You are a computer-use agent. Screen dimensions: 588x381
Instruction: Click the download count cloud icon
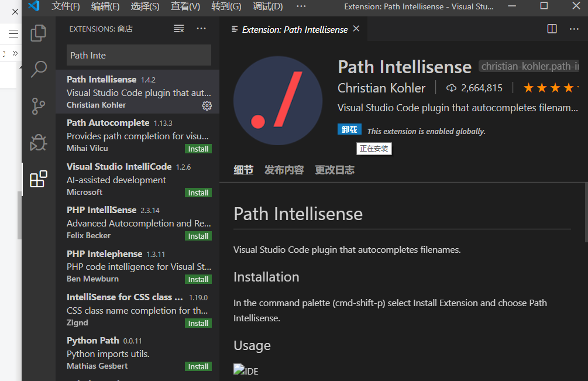451,88
